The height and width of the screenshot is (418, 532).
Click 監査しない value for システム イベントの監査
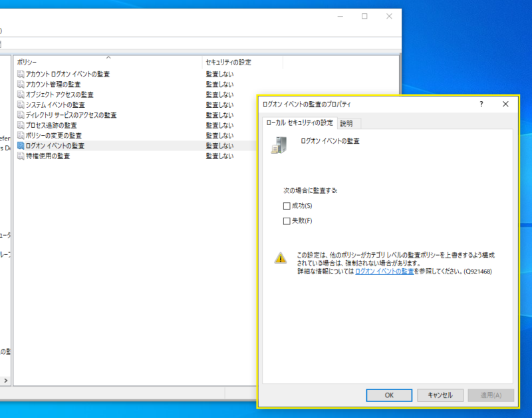[x=219, y=104]
